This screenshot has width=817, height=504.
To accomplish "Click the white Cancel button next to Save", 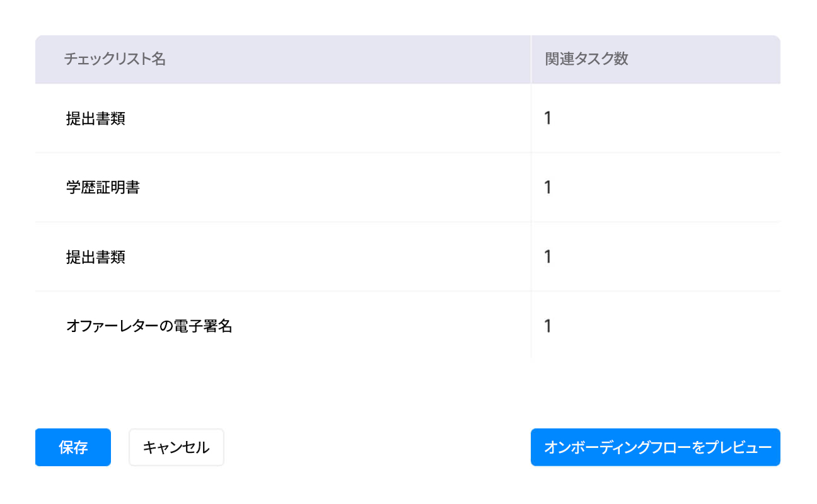I will 176,447.
